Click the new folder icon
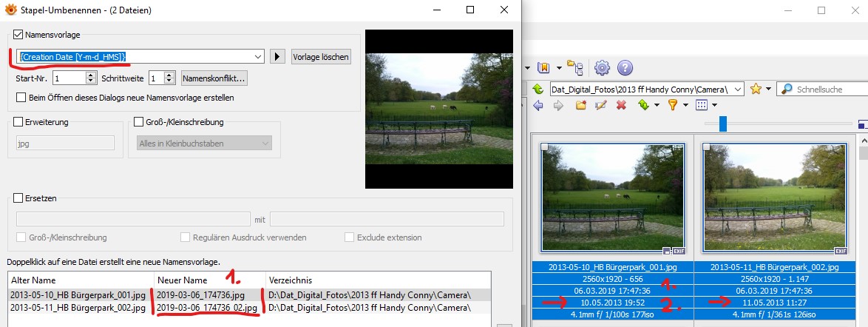 click(x=580, y=106)
